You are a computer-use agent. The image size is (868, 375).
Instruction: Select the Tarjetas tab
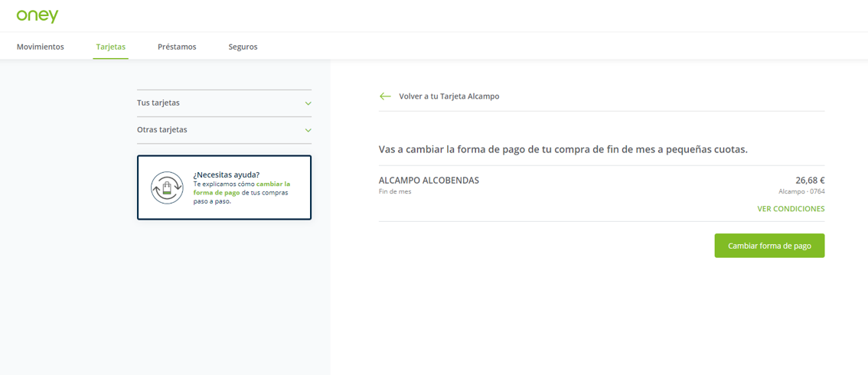(111, 47)
